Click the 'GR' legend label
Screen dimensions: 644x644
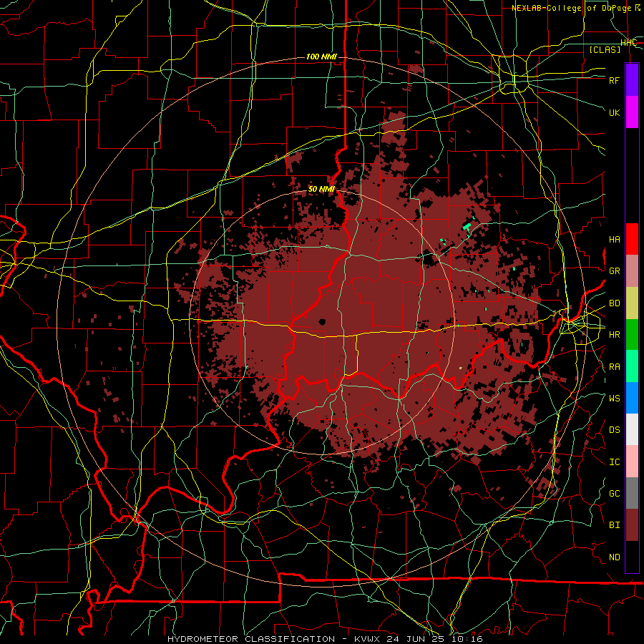point(615,271)
